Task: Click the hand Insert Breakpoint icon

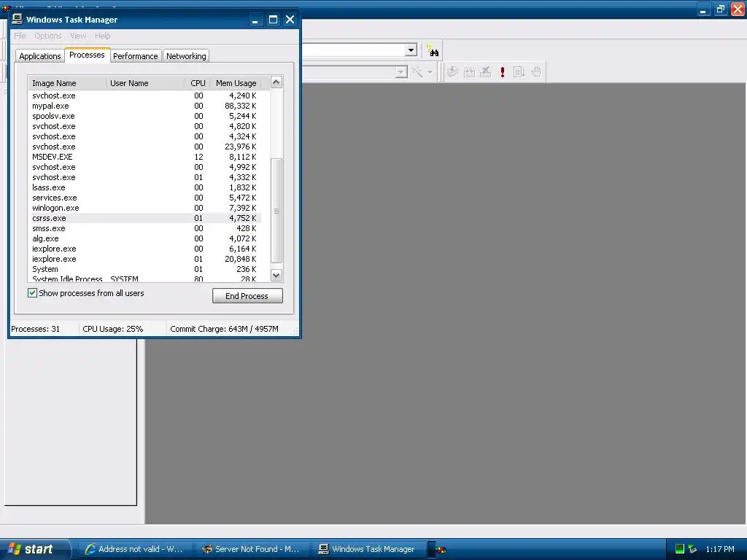Action: [x=536, y=72]
